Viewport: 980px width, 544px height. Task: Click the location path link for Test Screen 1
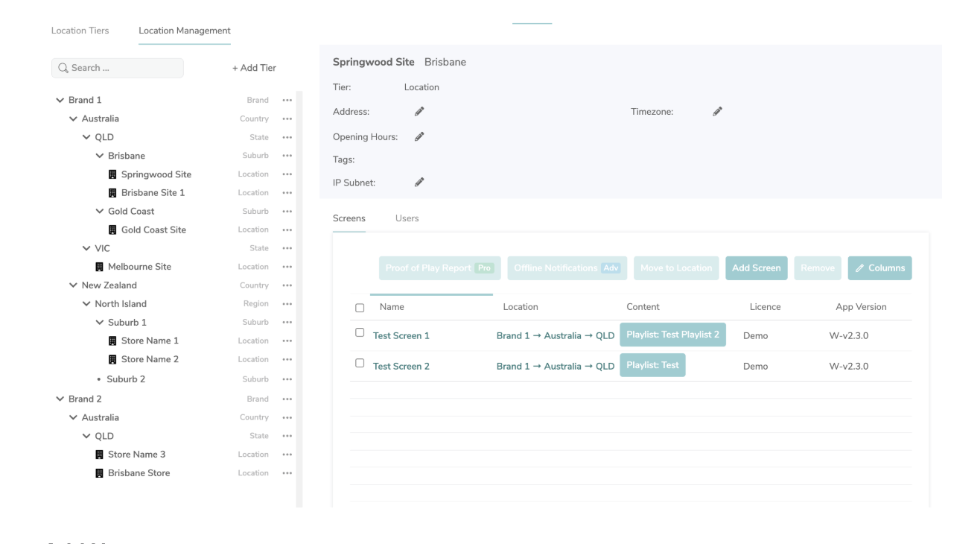coord(556,336)
